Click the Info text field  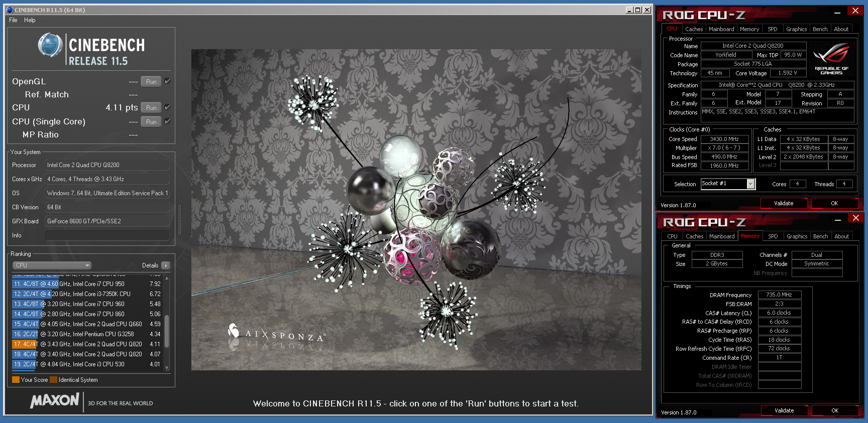(107, 235)
